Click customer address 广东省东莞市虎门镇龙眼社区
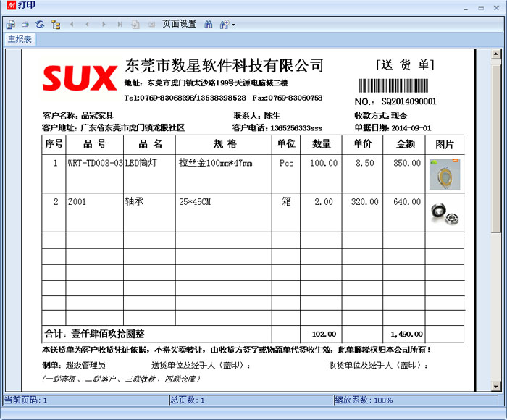 pos(133,127)
